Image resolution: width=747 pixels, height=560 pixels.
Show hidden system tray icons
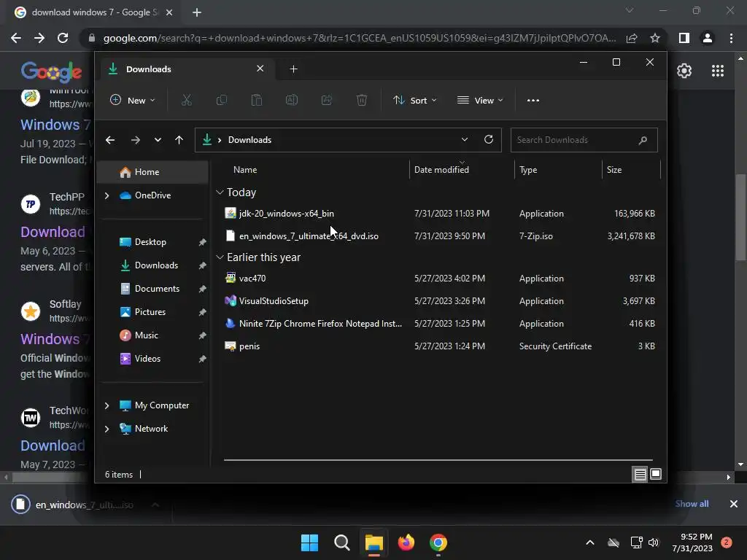(589, 542)
